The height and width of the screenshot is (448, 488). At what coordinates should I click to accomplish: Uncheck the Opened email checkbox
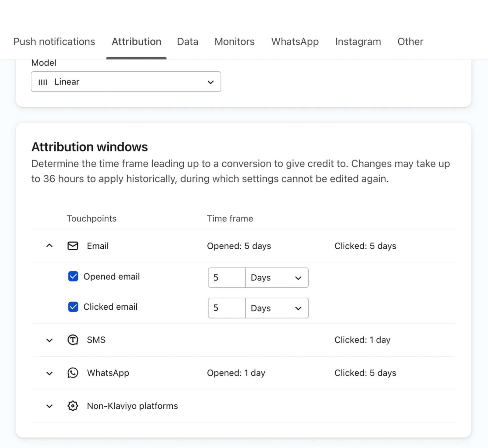73,276
